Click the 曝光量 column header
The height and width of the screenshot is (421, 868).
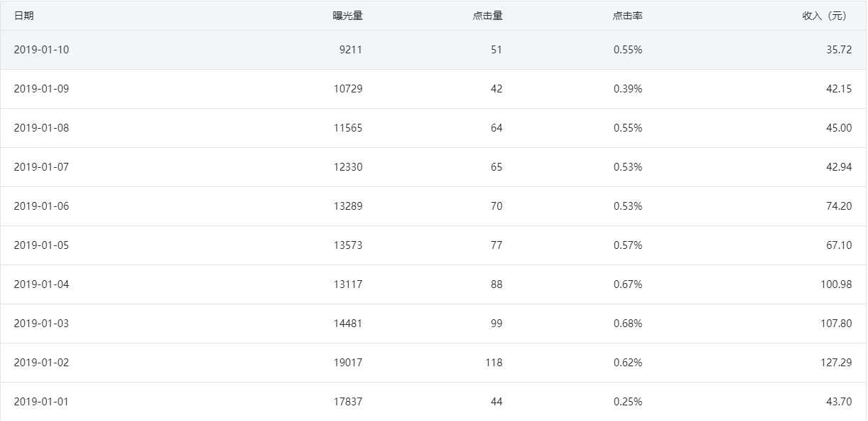pos(347,16)
